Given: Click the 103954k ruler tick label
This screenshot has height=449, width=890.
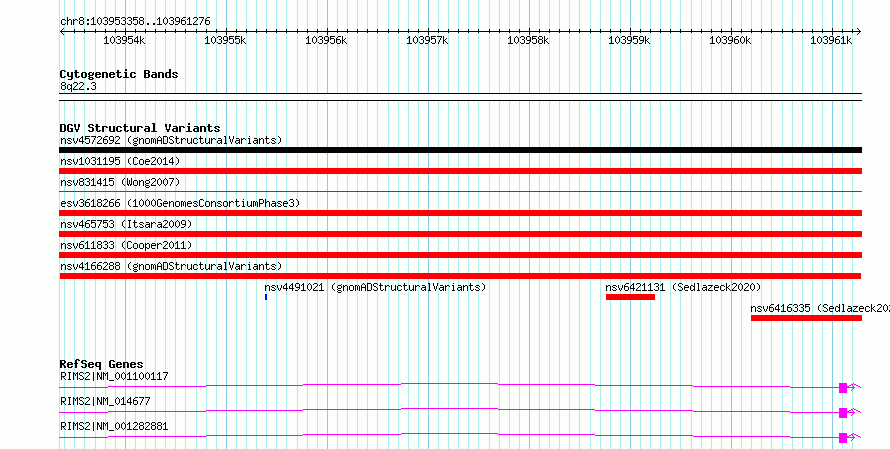Looking at the screenshot, I should pyautogui.click(x=124, y=40).
